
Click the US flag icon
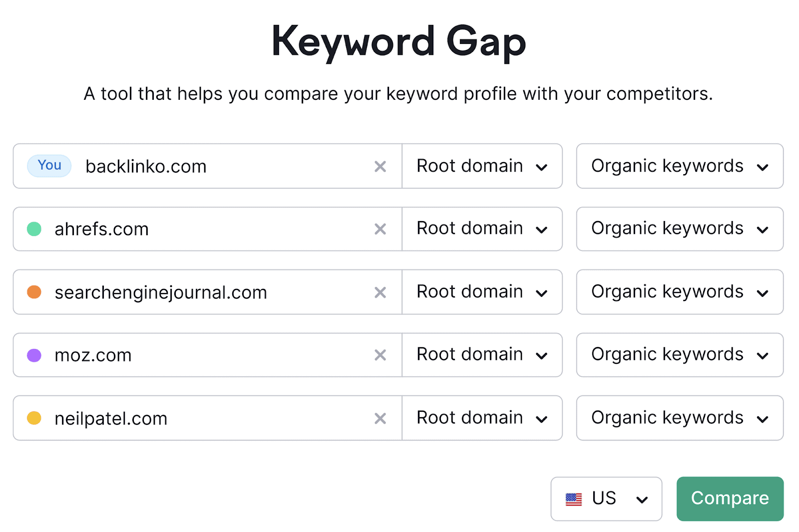(573, 499)
